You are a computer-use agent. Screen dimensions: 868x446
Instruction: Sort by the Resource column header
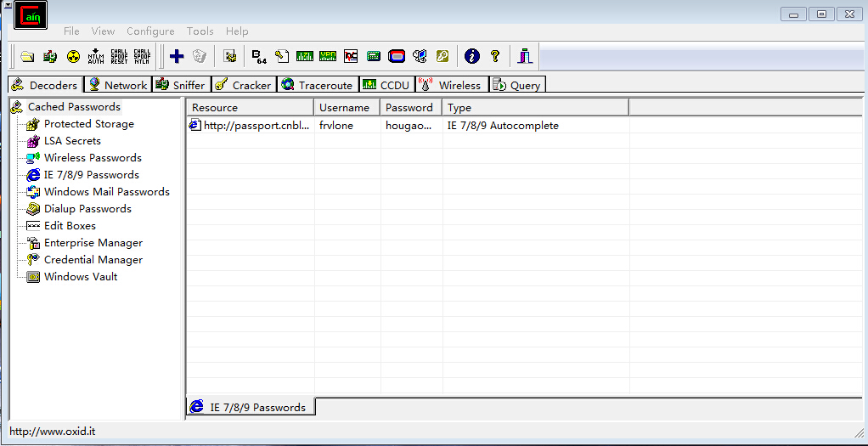[251, 108]
